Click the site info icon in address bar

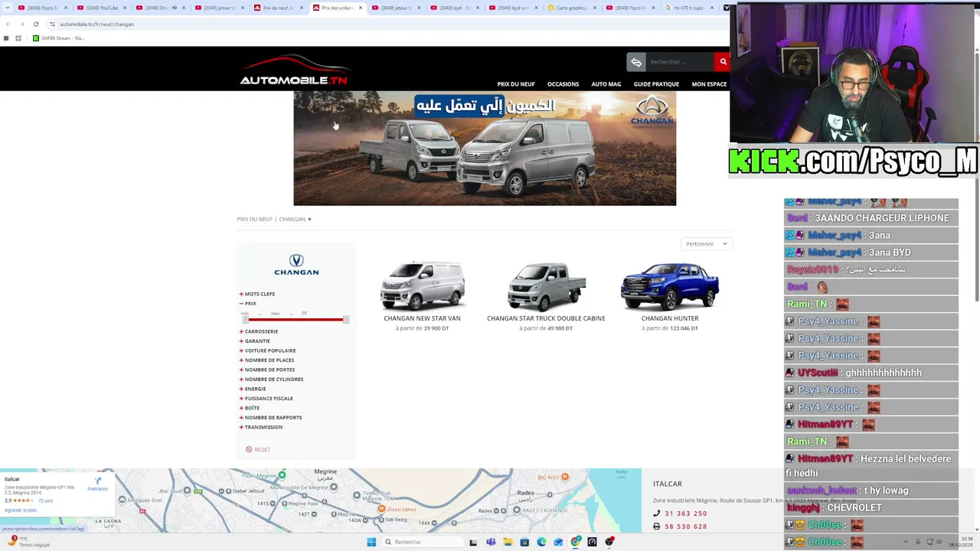coord(52,24)
